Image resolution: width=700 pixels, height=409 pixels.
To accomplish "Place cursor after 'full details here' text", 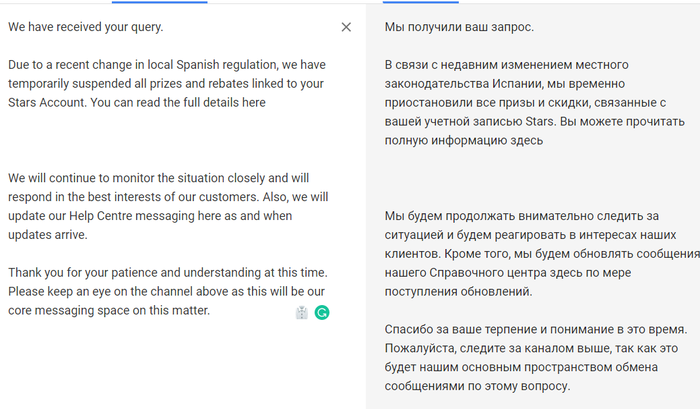I will pyautogui.click(x=266, y=103).
